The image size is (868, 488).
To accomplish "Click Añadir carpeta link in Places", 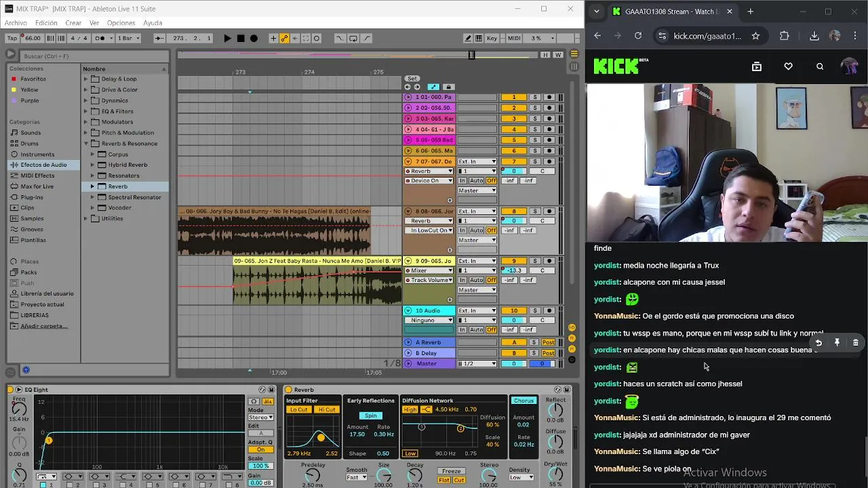I will pyautogui.click(x=44, y=326).
